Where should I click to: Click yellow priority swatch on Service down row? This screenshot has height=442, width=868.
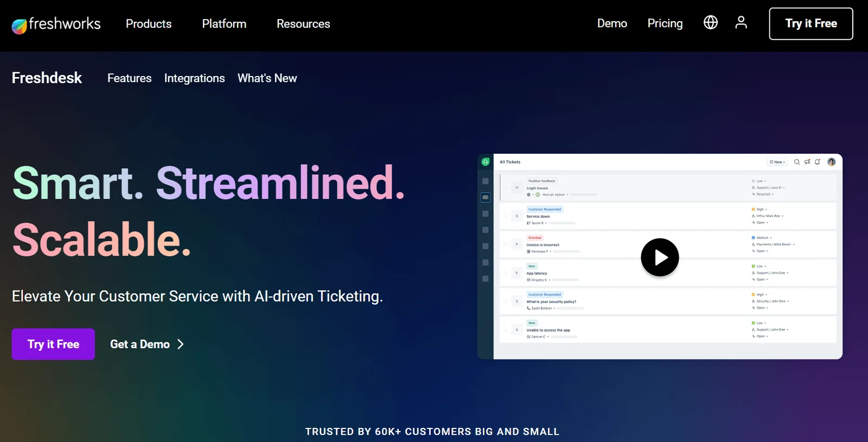pyautogui.click(x=754, y=210)
